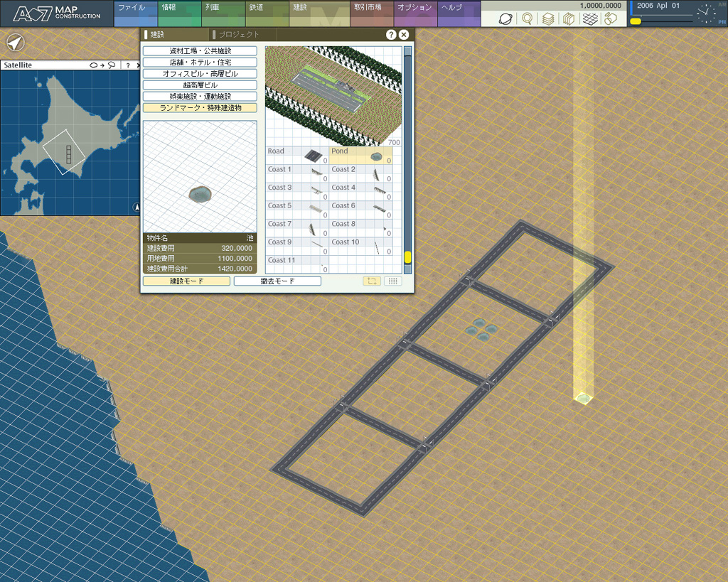Open the 列車 menu
This screenshot has height=582, width=728.
[223, 14]
